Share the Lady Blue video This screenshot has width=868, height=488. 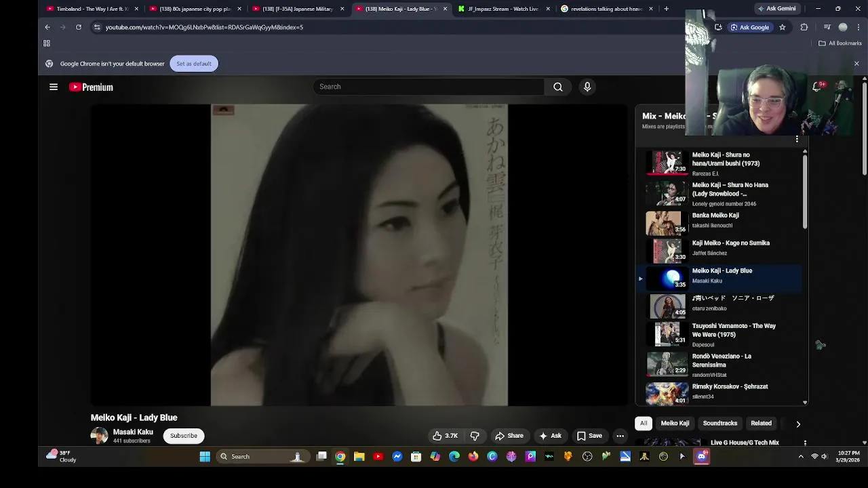[x=509, y=436]
